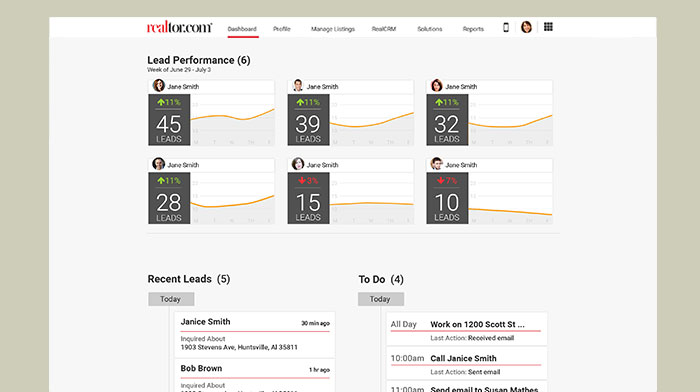The image size is (700, 392).
Task: Click the trend chart on the 45 leads card
Action: [232, 120]
